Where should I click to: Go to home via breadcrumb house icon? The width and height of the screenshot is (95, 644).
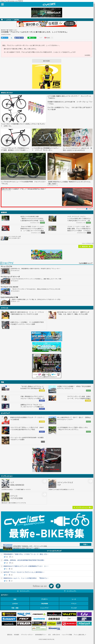(2, 20)
